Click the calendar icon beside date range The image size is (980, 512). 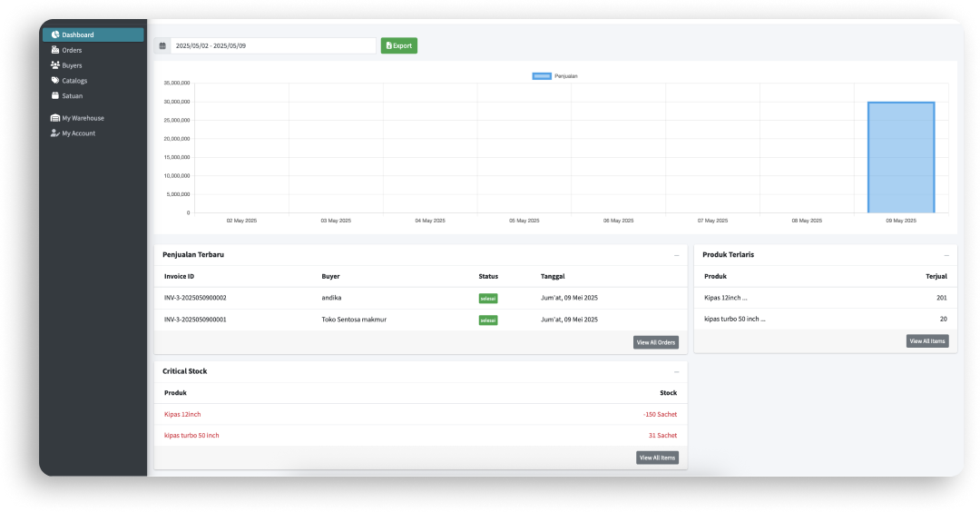coord(162,45)
